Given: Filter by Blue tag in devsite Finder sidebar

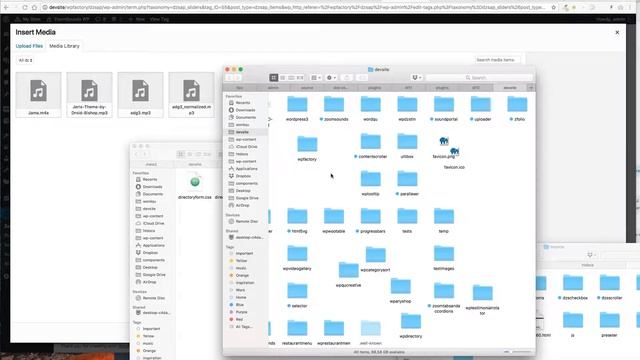Looking at the screenshot, I should 239,305.
